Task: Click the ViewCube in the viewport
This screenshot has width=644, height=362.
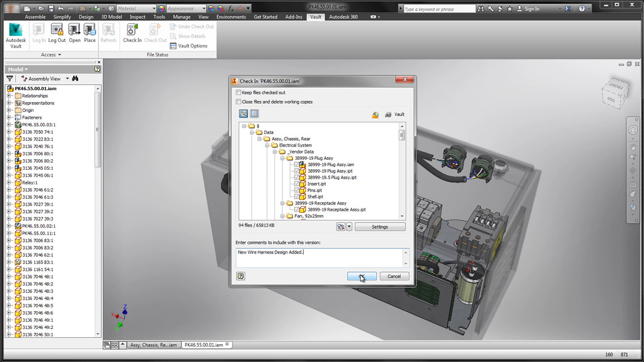Action: click(x=615, y=93)
